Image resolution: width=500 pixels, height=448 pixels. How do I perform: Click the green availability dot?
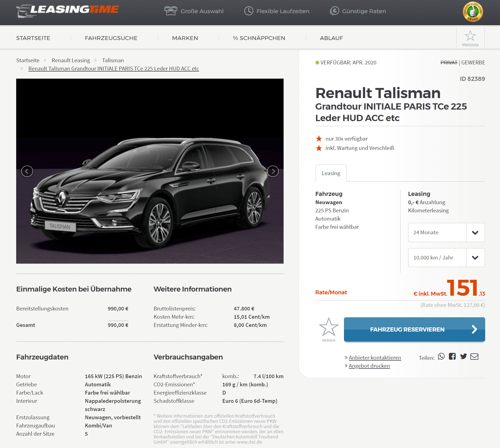click(317, 63)
